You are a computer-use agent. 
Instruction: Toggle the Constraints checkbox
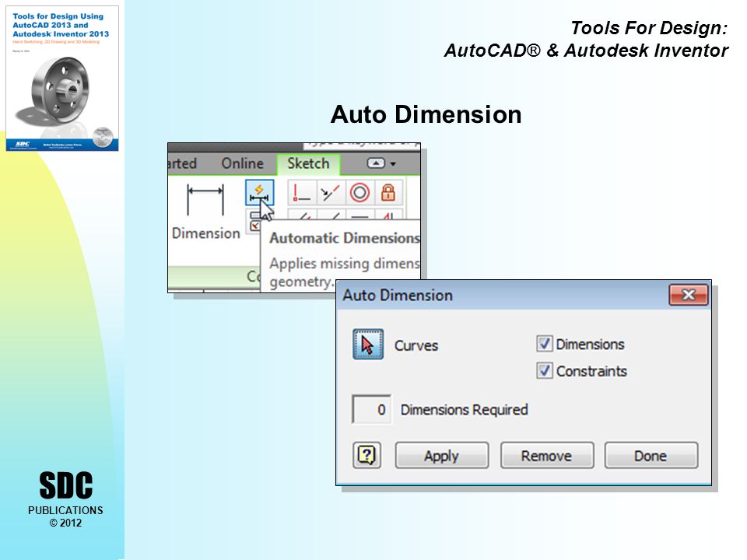click(545, 370)
